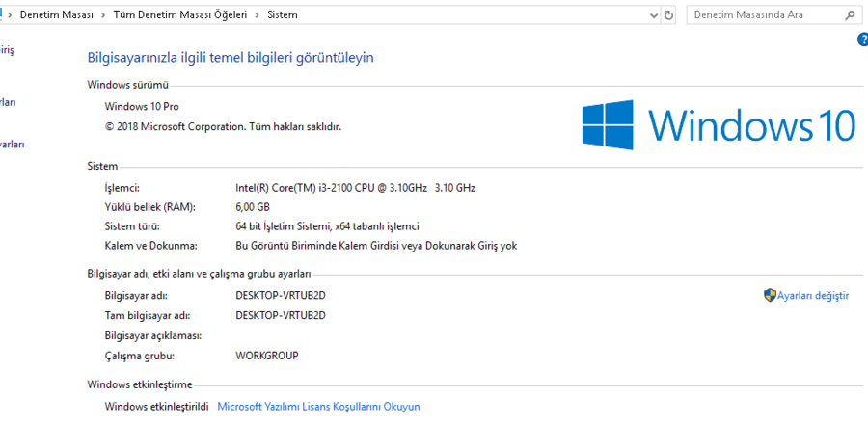Click the Kalem ve Dokunma value text
The width and height of the screenshot is (868, 424).
(376, 246)
